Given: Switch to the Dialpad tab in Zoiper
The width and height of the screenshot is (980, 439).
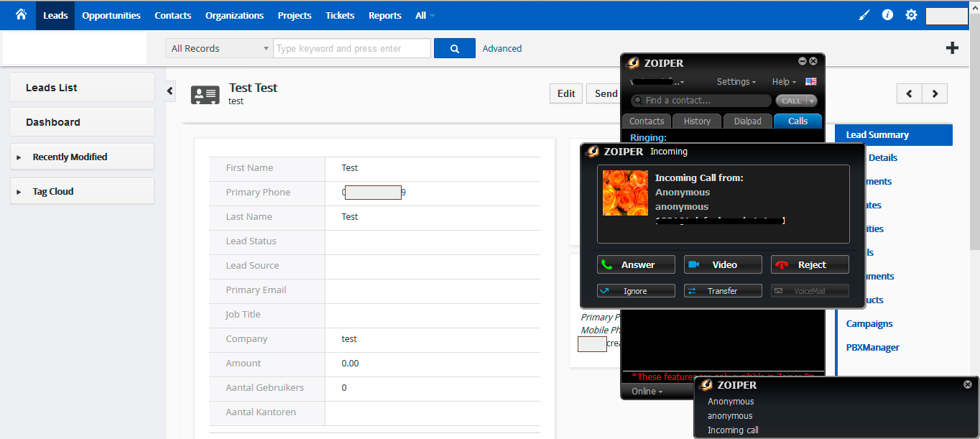Looking at the screenshot, I should click(x=747, y=121).
